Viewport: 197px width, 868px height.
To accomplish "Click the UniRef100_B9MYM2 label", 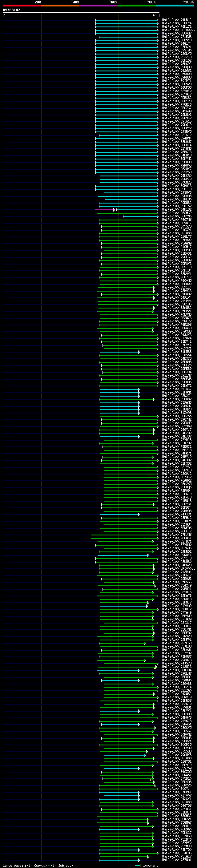I will 176,159.
